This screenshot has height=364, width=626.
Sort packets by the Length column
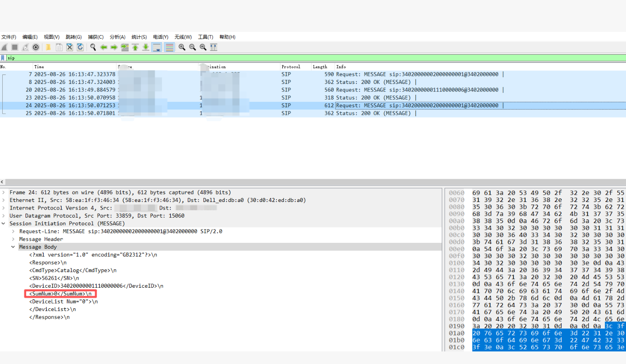323,66
